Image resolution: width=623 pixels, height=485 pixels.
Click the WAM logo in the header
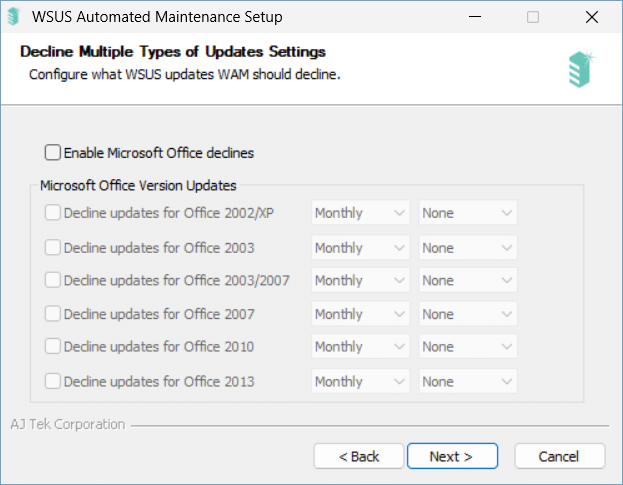coord(581,69)
